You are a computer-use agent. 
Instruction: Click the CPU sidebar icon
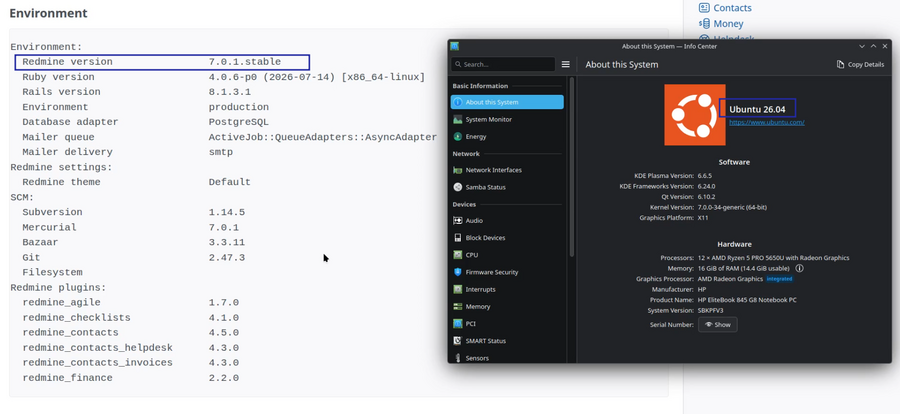point(457,255)
